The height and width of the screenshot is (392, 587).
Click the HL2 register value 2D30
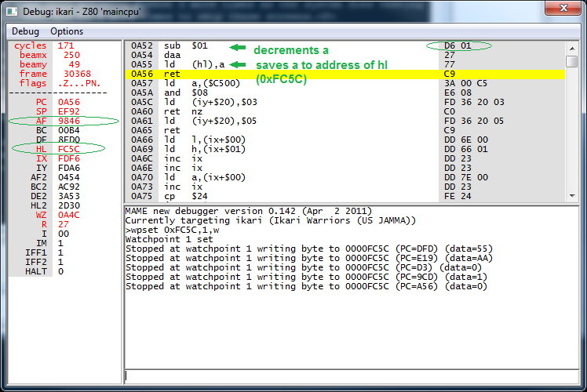pos(69,205)
